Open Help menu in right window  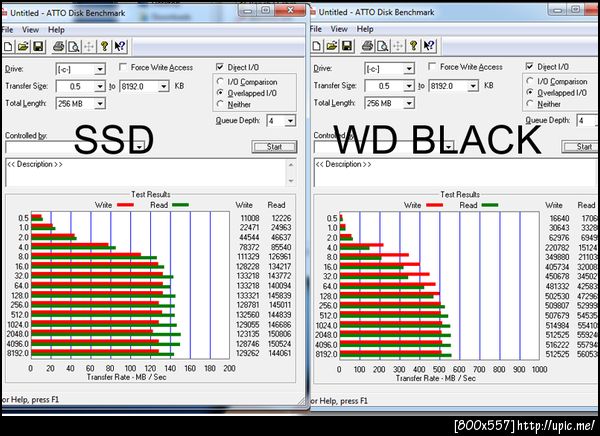pos(365,29)
